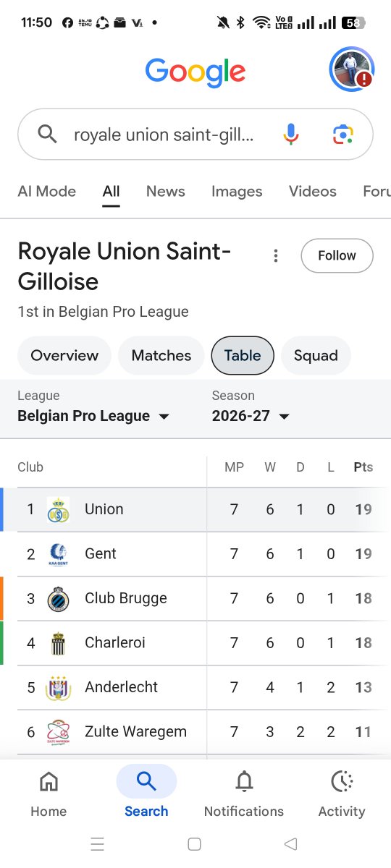Open the account profile picture
The height and width of the screenshot is (868, 391).
coord(352,69)
